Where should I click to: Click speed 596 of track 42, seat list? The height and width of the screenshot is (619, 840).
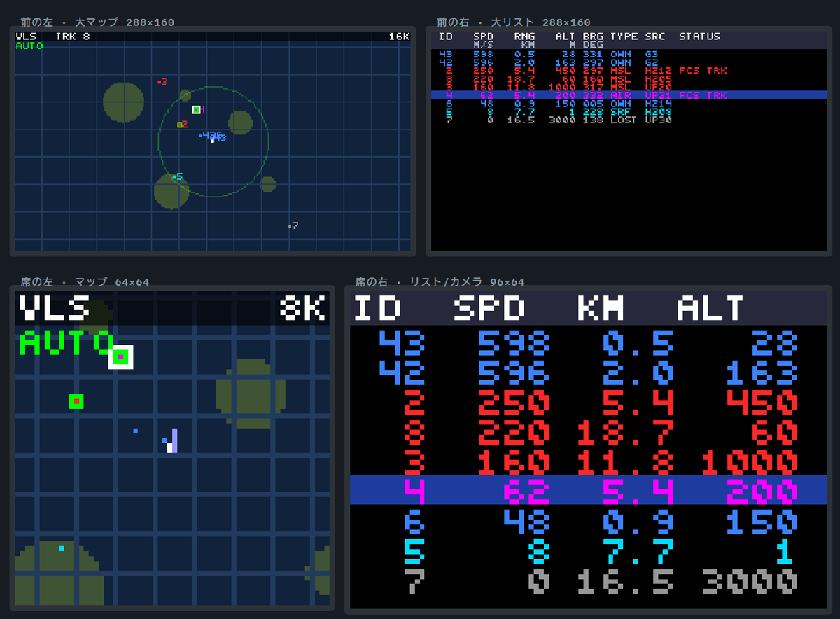(514, 373)
